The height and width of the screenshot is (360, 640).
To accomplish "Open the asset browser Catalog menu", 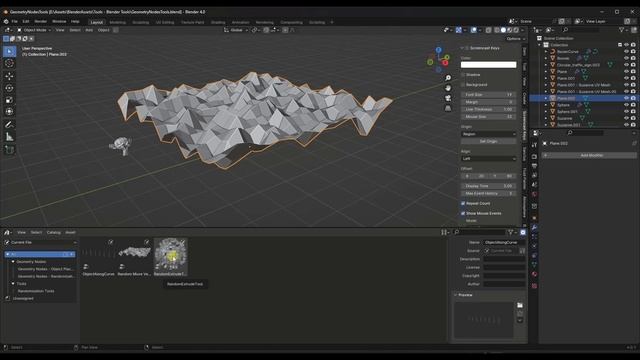I will coord(53,232).
